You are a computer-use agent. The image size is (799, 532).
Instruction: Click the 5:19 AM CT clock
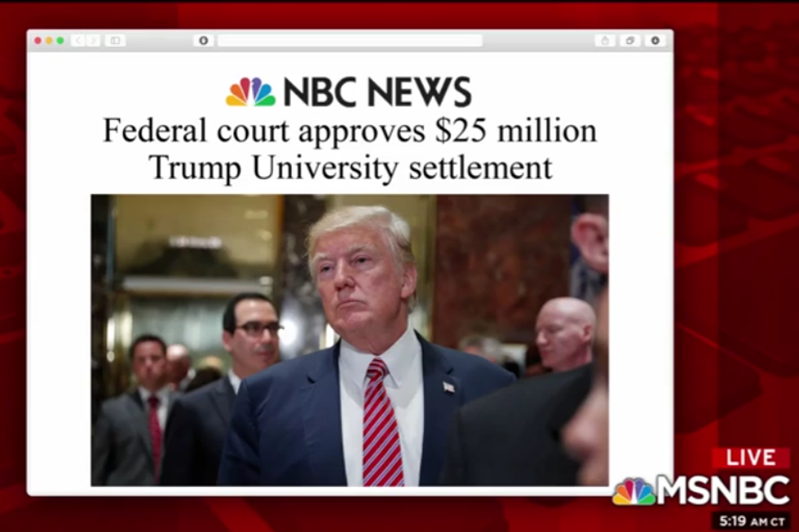click(752, 521)
